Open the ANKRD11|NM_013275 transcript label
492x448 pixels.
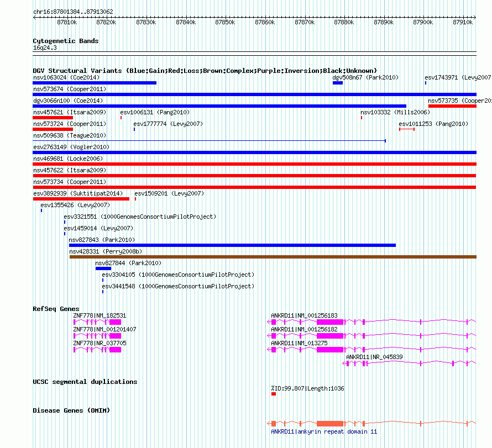coord(299,343)
